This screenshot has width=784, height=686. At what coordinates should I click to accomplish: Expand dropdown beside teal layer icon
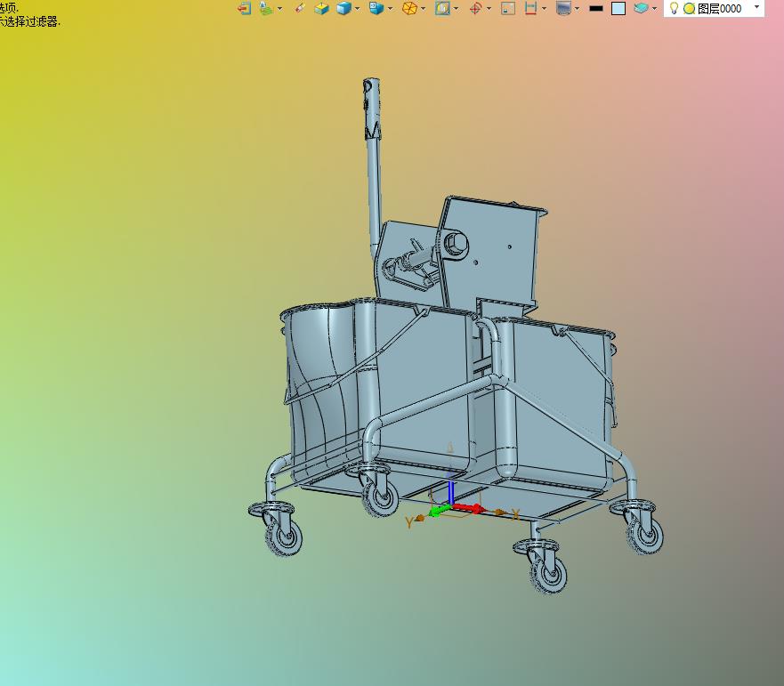654,9
